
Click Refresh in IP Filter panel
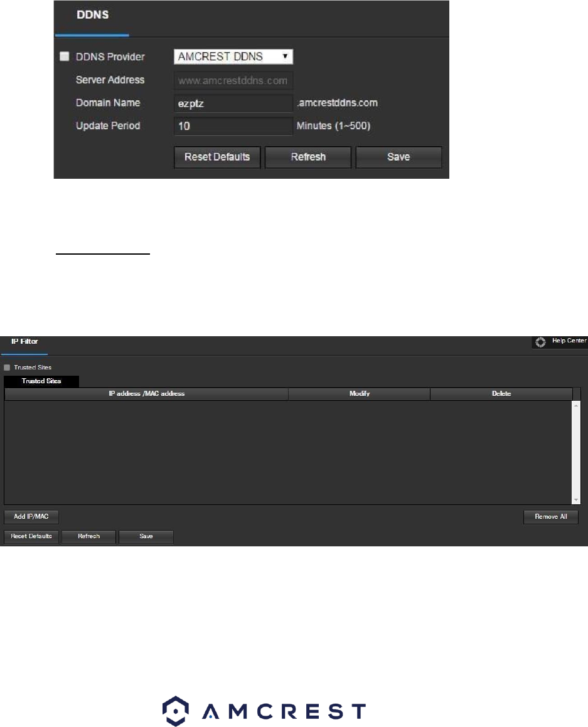pyautogui.click(x=88, y=536)
